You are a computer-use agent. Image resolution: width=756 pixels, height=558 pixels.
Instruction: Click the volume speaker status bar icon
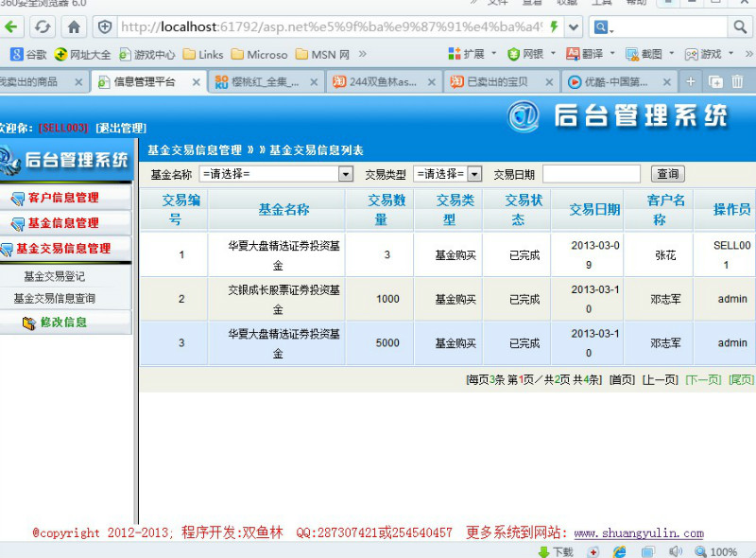click(x=676, y=551)
